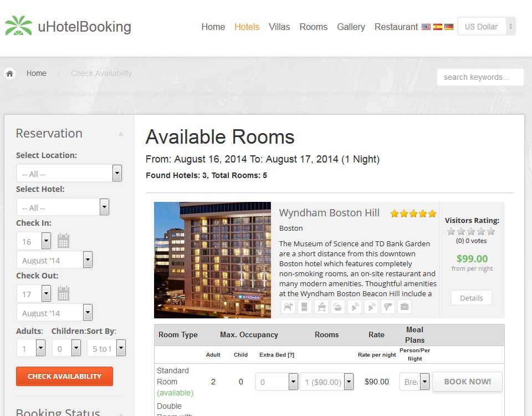This screenshot has width=532, height=416.
Task: Go to the Villas menu item
Action: [279, 27]
